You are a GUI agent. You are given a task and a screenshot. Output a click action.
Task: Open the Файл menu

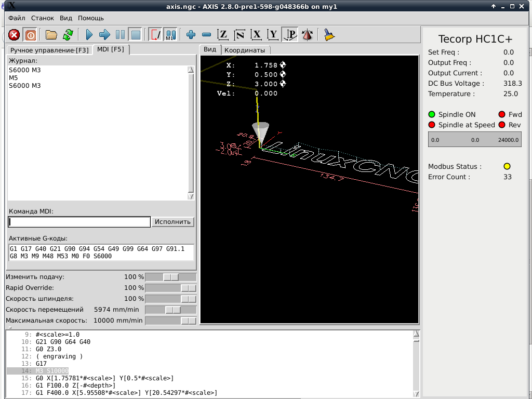coord(17,18)
